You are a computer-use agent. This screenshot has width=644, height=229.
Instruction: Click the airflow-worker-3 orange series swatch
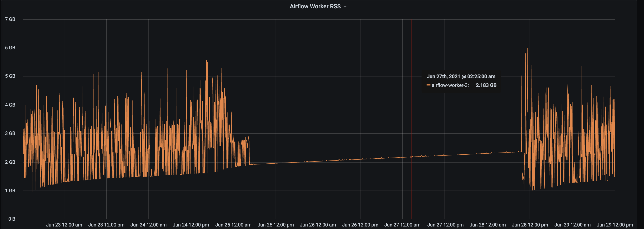(428, 85)
